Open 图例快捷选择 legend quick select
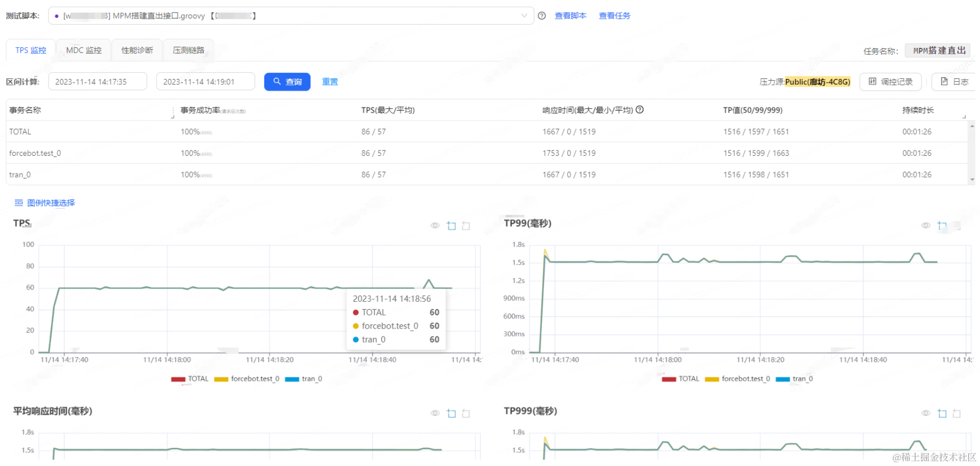 [x=45, y=203]
